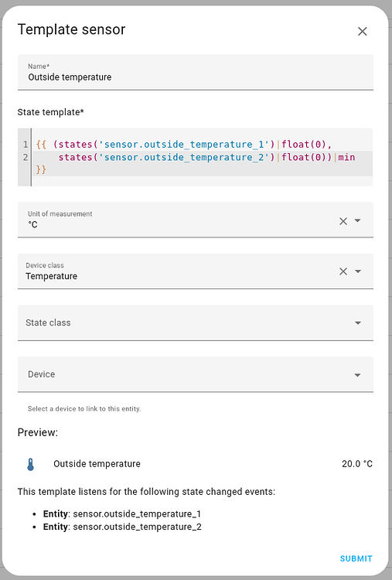Click line number 1 in editor gutter
392x580 pixels.
(26, 145)
